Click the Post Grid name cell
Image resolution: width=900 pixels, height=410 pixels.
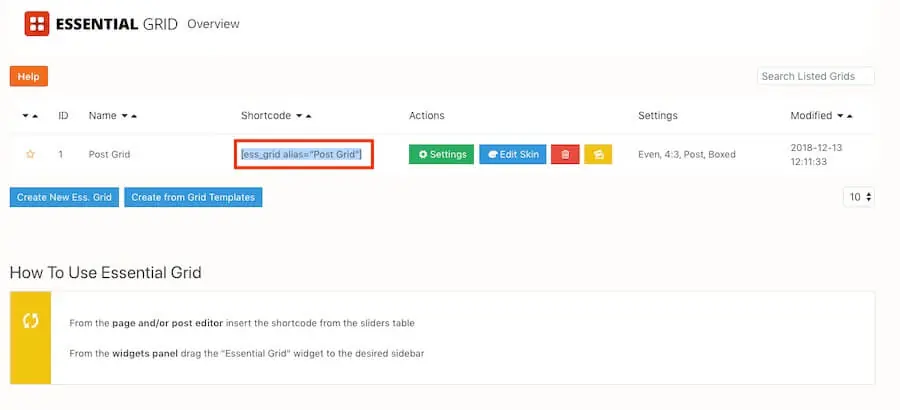[109, 154]
